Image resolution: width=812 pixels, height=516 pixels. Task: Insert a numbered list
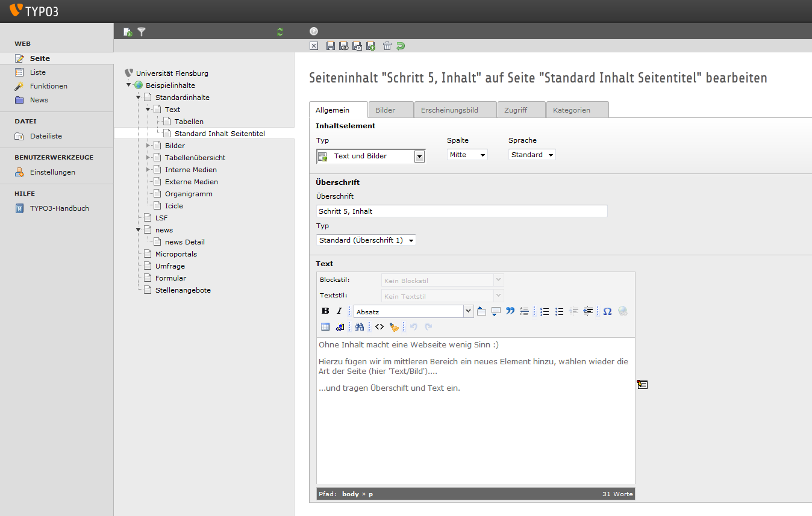tap(545, 311)
